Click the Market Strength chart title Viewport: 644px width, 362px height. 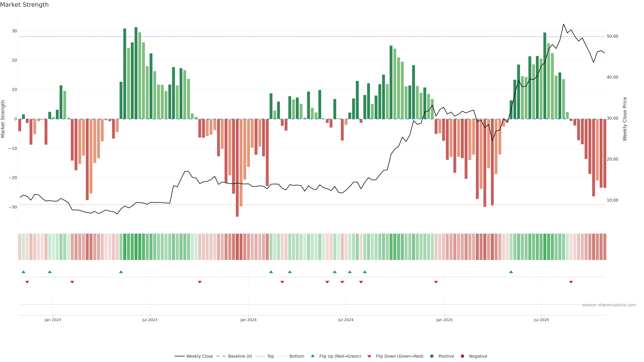pos(24,5)
